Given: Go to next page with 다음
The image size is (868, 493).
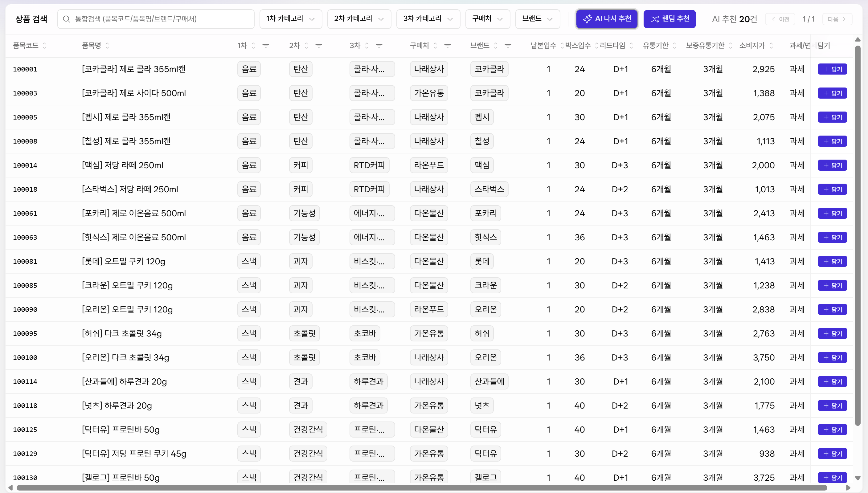Looking at the screenshot, I should click(837, 19).
